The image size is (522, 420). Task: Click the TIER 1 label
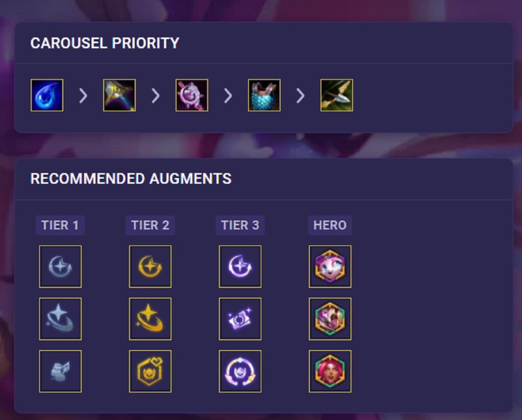(60, 225)
